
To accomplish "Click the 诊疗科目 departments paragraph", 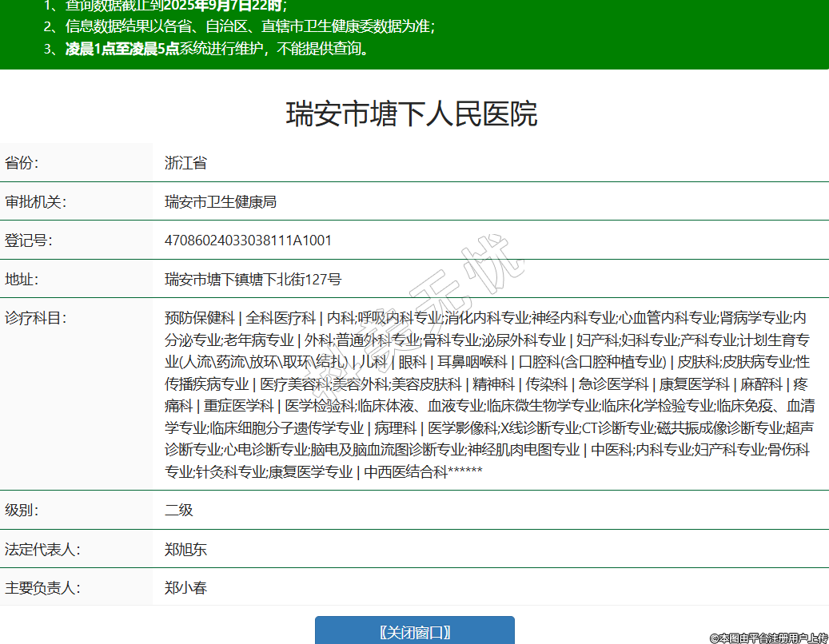I will coord(488,394).
